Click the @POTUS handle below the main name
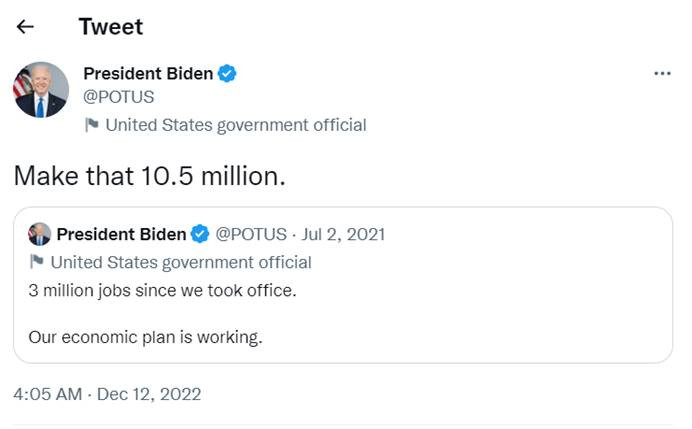Screen dimensions: 692x429 pyautogui.click(x=118, y=97)
